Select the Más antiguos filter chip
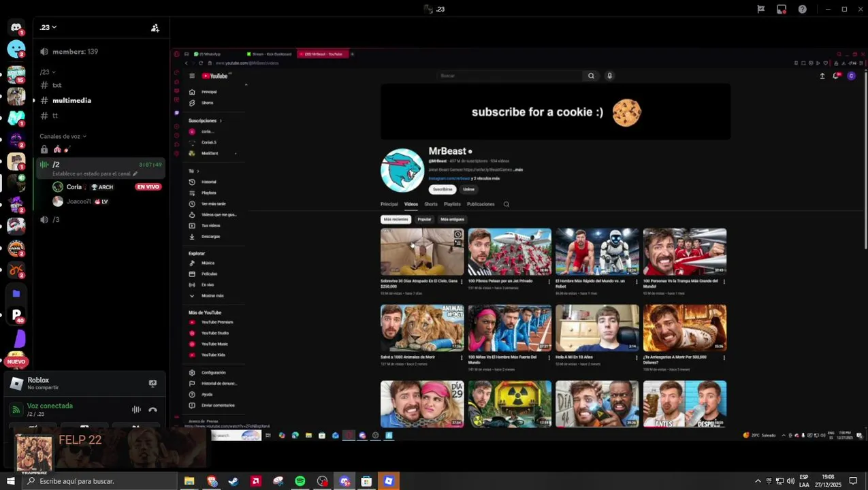 click(x=452, y=219)
